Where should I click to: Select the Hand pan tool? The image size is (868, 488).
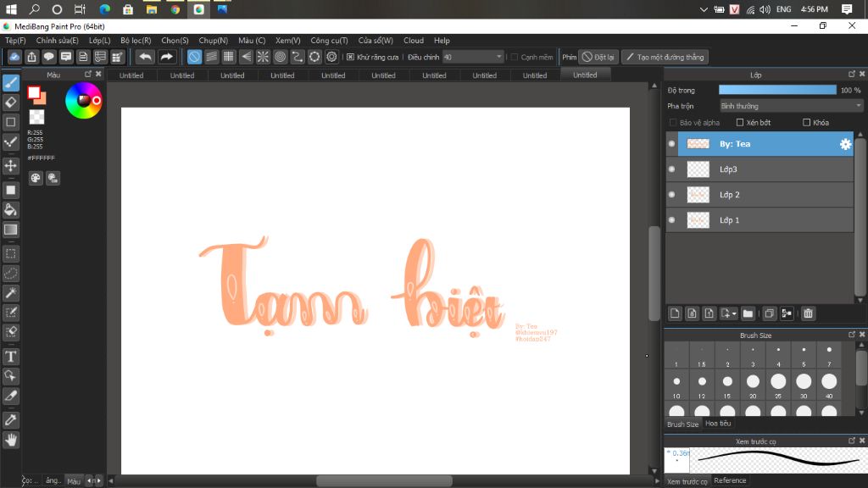pyautogui.click(x=10, y=440)
